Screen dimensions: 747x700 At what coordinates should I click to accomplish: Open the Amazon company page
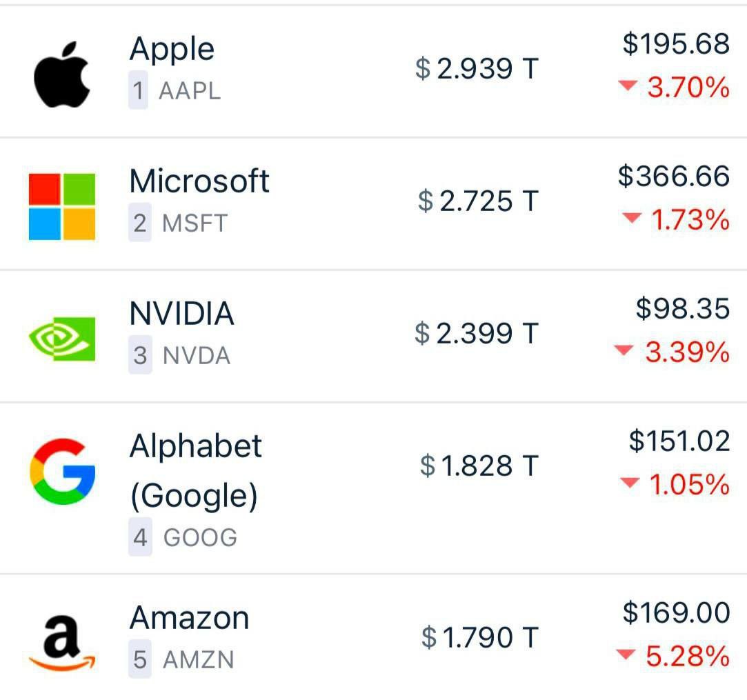190,617
